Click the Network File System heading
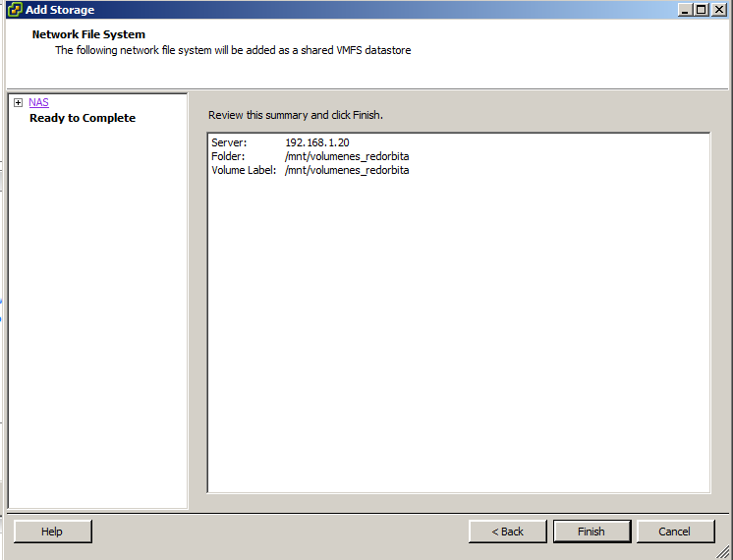 click(88, 34)
